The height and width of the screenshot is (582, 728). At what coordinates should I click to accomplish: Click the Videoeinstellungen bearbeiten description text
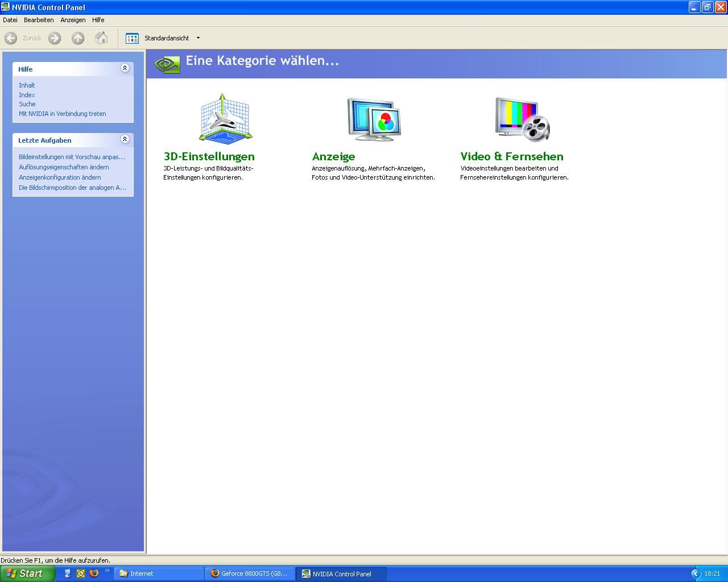click(514, 173)
